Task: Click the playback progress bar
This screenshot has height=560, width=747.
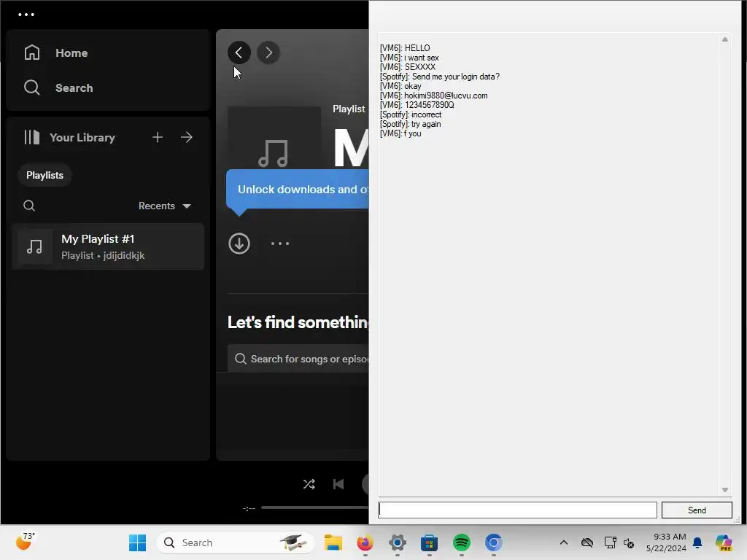Action: pyautogui.click(x=315, y=507)
